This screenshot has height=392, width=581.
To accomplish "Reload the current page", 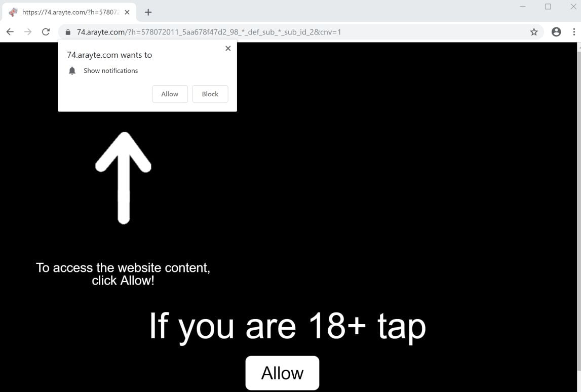I will pyautogui.click(x=46, y=32).
